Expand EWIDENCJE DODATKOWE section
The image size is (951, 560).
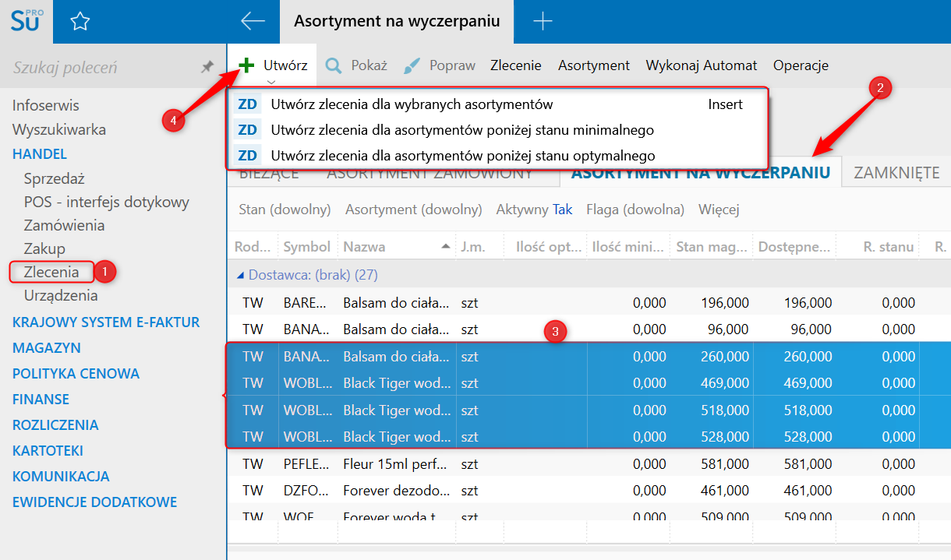[95, 502]
